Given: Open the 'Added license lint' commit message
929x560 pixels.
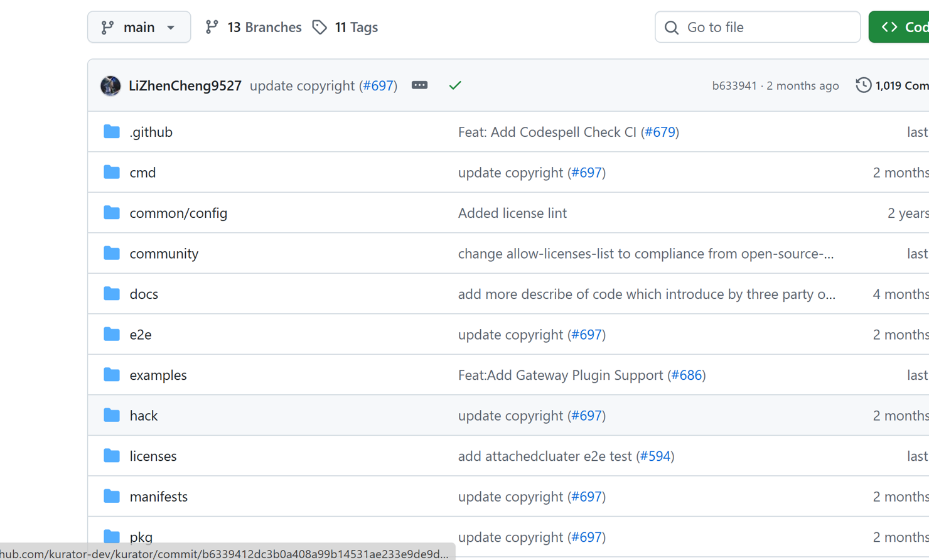Looking at the screenshot, I should pos(512,213).
